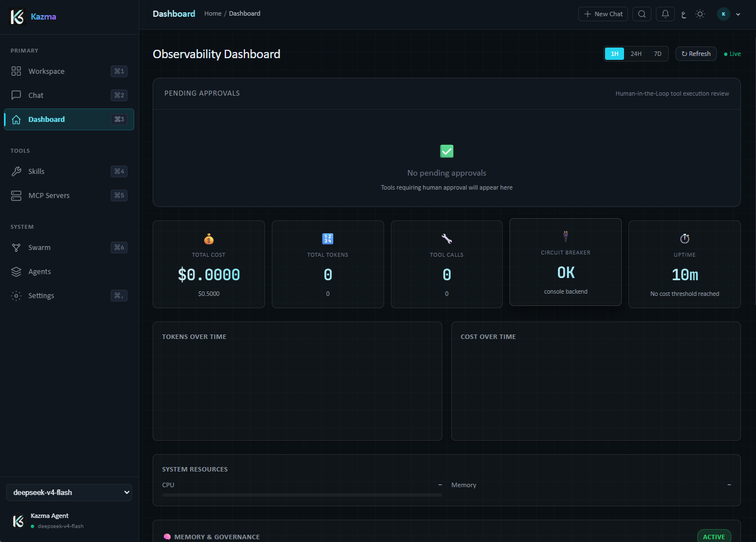The image size is (756, 542).
Task: Click the Total Tokens numbers icon
Action: (x=328, y=239)
